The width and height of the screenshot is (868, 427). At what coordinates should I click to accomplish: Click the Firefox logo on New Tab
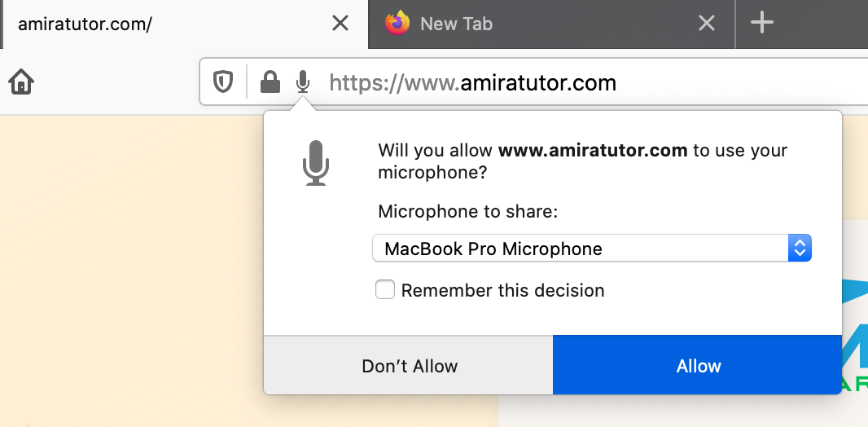click(397, 24)
